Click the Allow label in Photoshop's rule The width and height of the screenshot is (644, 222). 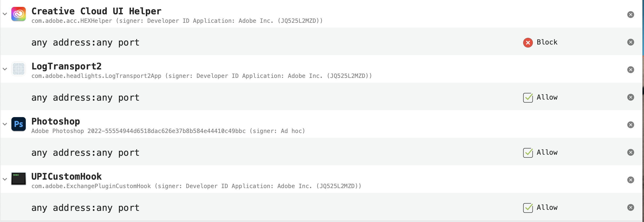click(547, 152)
